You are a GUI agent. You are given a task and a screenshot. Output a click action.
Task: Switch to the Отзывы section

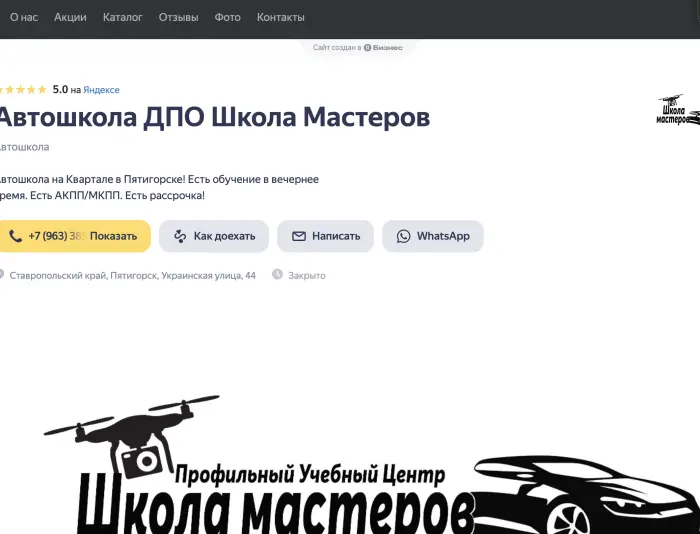click(x=178, y=18)
